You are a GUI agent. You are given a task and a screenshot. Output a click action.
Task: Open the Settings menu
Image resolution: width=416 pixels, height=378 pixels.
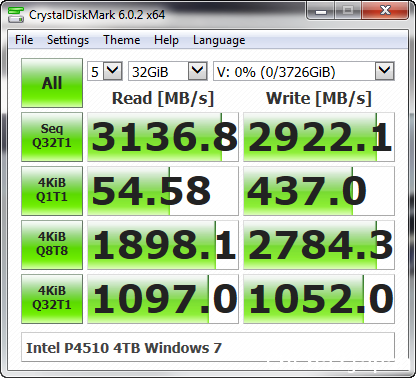[68, 40]
